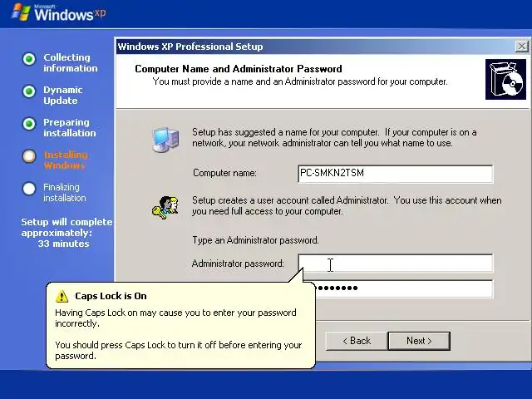Viewport: 532px width, 399px height.
Task: Select Finalizing installation step indicator
Action: 29,189
